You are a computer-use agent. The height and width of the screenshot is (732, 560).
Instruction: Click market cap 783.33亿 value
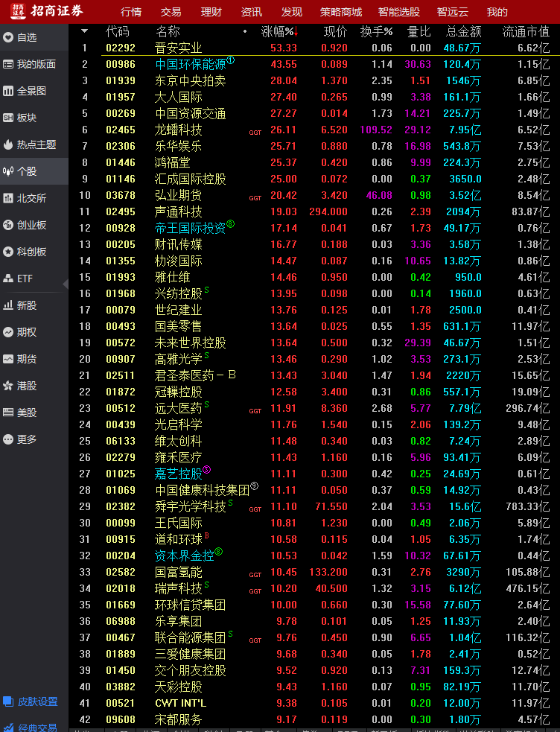(528, 506)
